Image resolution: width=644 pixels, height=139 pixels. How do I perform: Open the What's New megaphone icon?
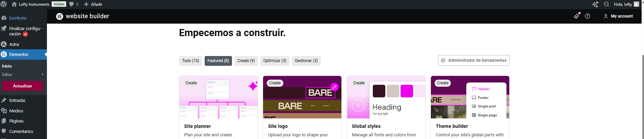576,16
